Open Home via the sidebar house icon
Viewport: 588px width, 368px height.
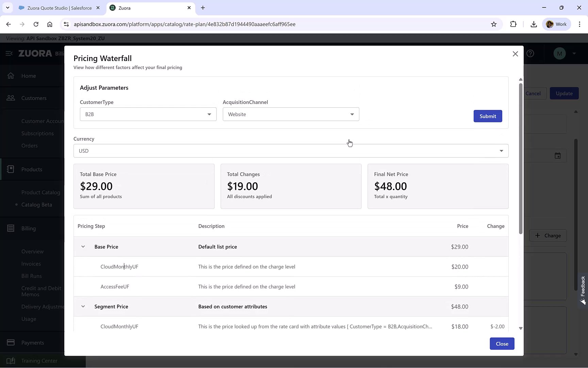(11, 76)
